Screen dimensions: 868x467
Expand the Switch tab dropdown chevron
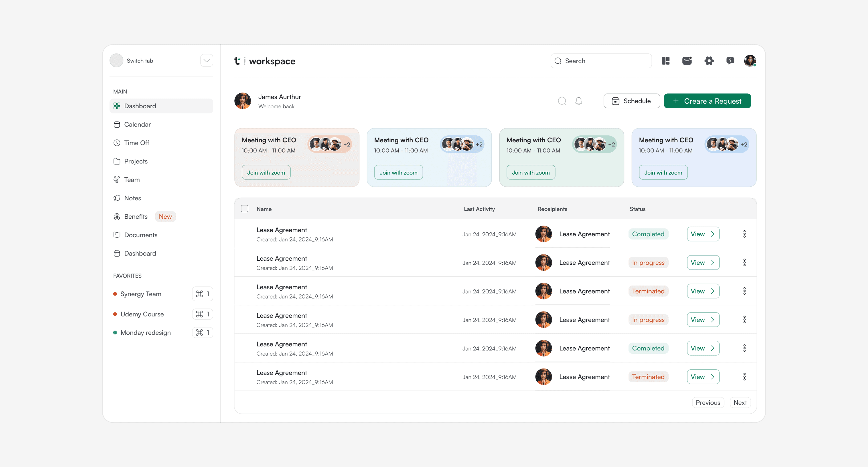(207, 61)
